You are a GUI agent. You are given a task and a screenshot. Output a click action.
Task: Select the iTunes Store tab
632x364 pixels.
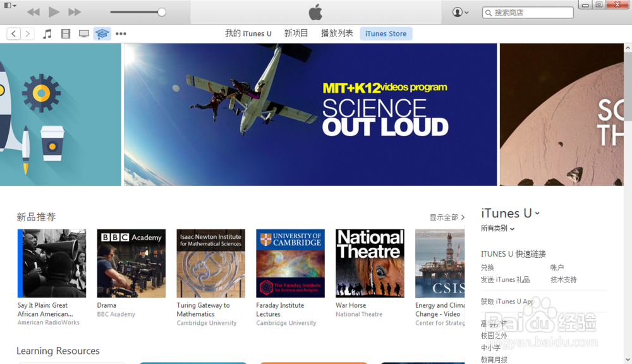pos(386,33)
